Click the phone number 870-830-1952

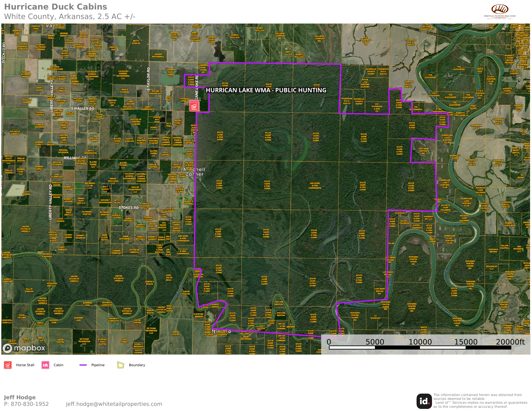click(30, 404)
